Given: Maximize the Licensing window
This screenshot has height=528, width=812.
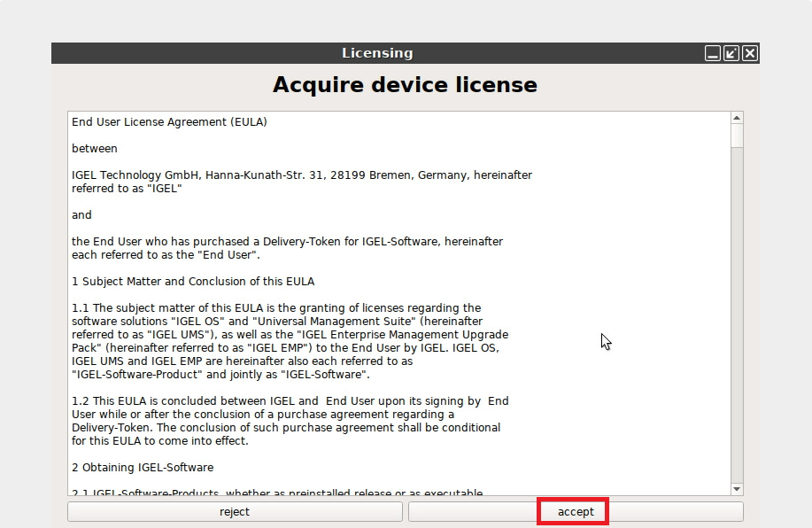Looking at the screenshot, I should click(731, 53).
